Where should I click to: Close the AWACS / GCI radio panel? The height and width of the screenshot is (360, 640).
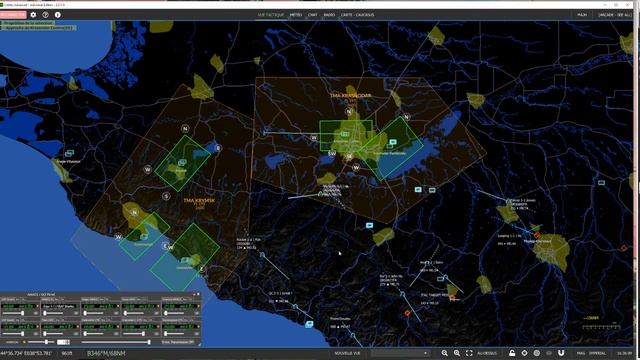point(198,294)
